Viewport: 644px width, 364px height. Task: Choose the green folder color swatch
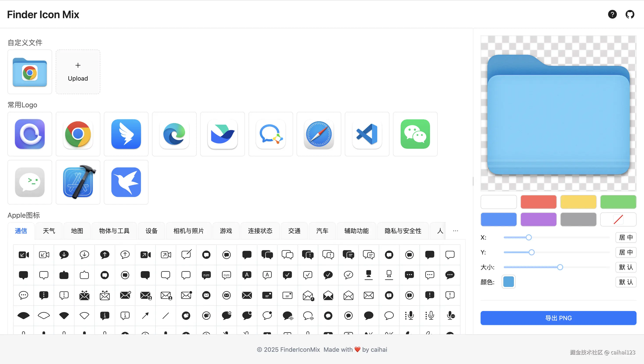click(618, 202)
